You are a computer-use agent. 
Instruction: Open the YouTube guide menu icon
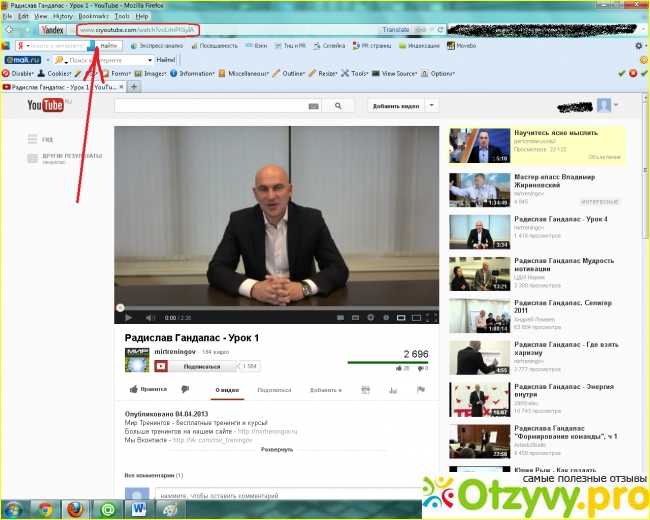pos(33,139)
